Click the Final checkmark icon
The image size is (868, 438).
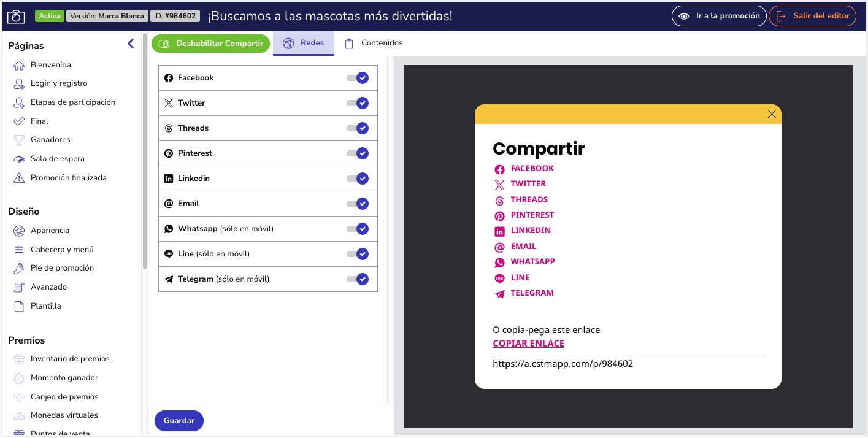[x=19, y=121]
